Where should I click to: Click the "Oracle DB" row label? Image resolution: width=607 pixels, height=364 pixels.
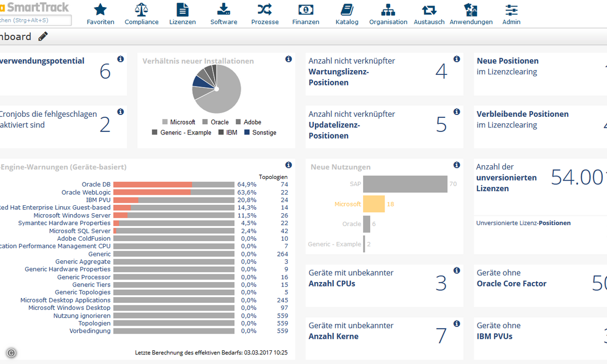(96, 185)
